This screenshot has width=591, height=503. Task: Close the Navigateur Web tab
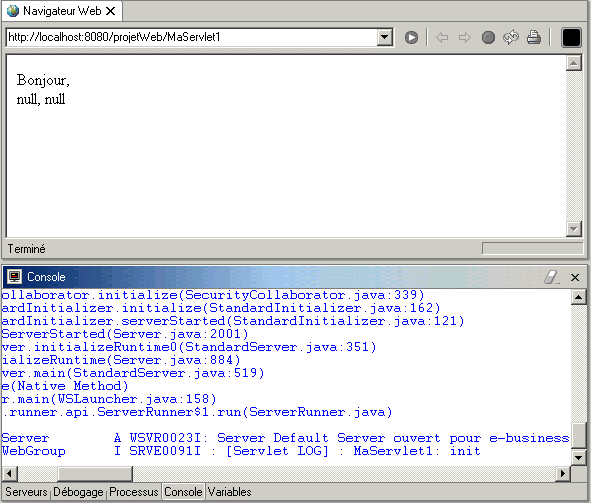[x=110, y=11]
